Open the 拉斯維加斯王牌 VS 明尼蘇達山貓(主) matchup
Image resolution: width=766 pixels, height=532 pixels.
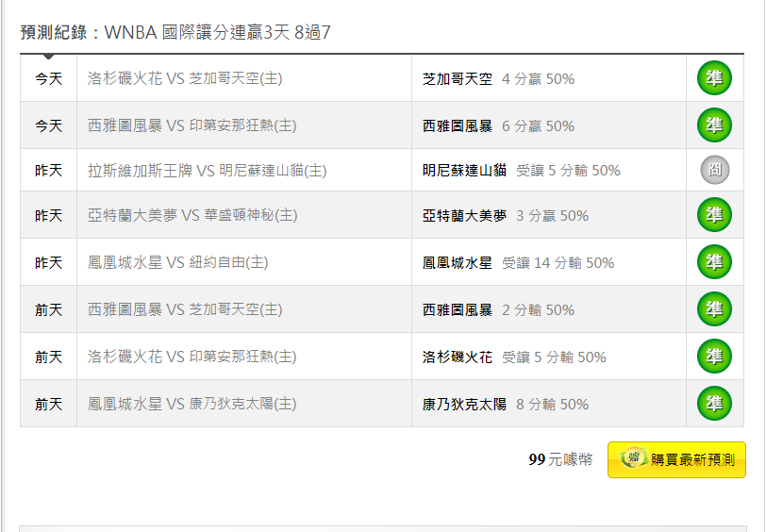coord(208,171)
